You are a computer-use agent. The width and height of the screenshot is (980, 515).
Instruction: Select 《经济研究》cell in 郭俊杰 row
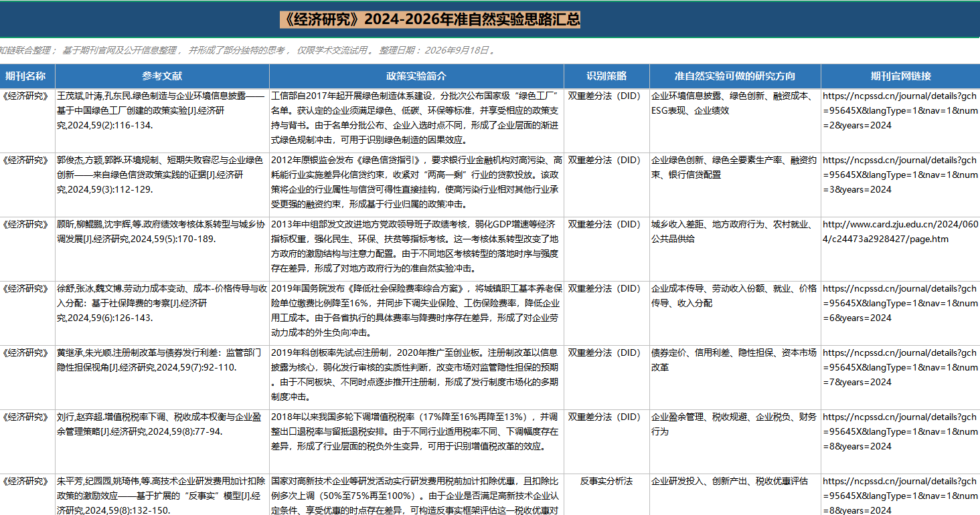click(27, 185)
